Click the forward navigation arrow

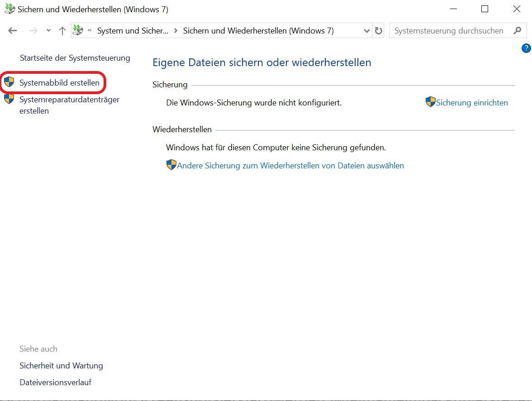click(33, 31)
